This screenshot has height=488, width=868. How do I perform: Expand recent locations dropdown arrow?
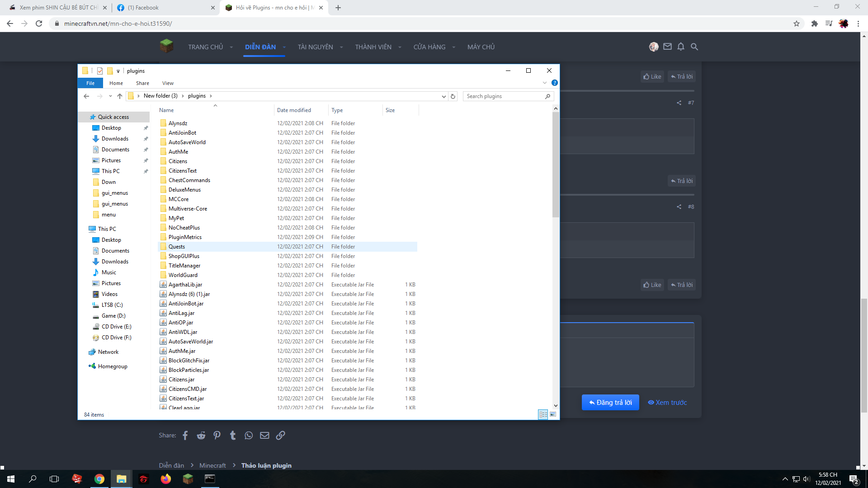tap(110, 96)
